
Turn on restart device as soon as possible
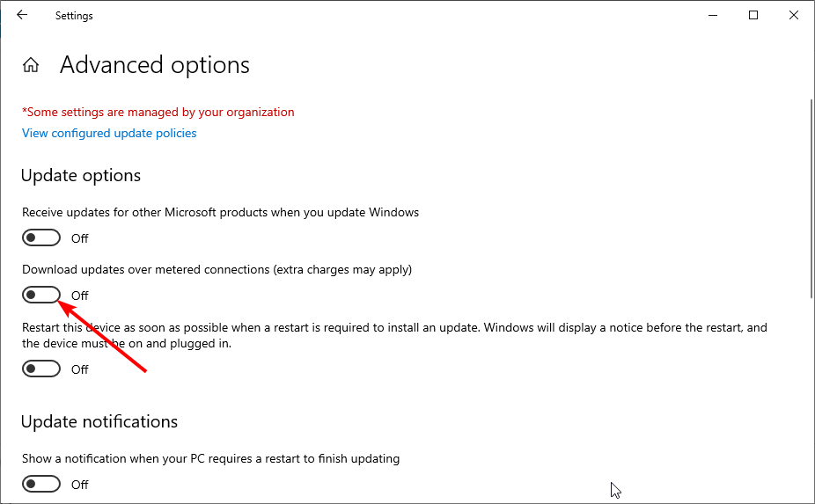click(41, 369)
